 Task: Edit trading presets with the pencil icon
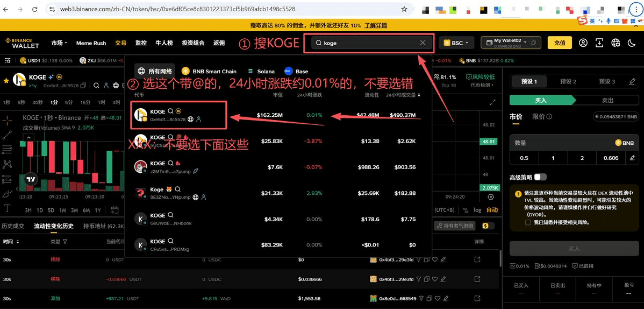tap(632, 81)
